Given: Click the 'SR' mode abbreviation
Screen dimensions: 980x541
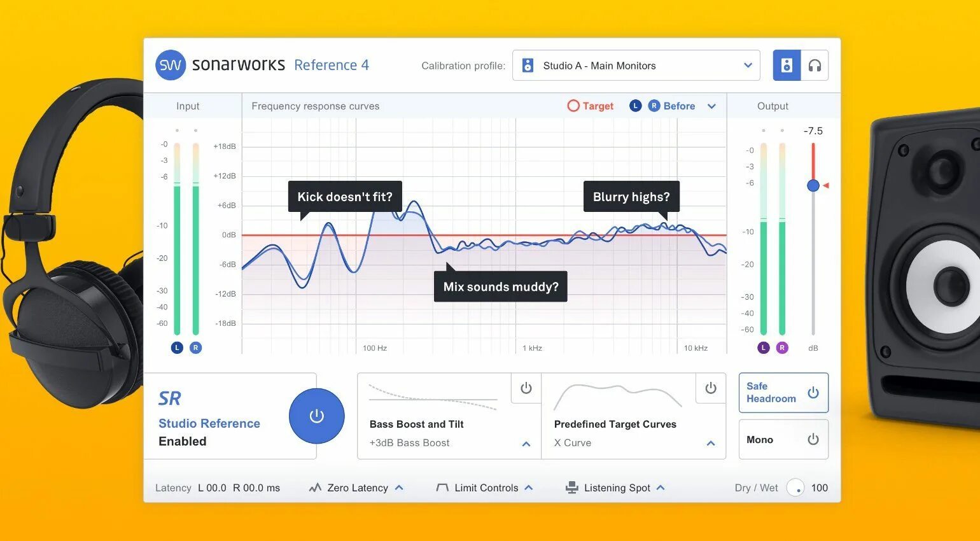Looking at the screenshot, I should click(x=170, y=398).
